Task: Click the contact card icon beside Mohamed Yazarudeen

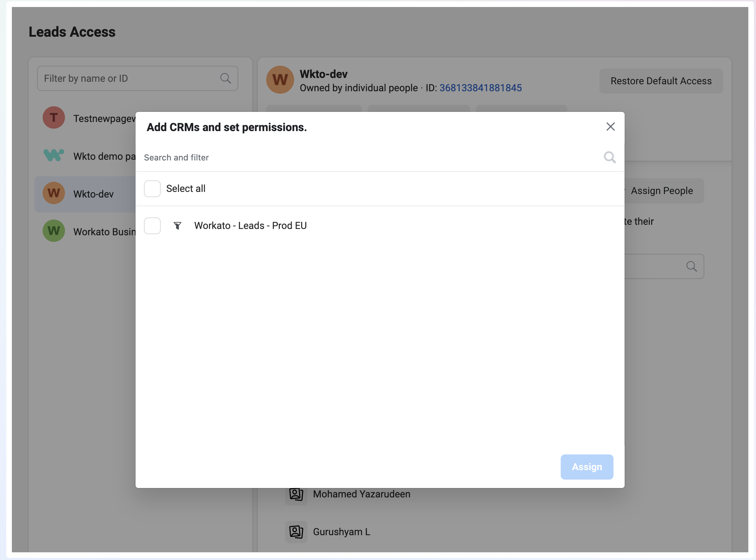Action: tap(296, 494)
